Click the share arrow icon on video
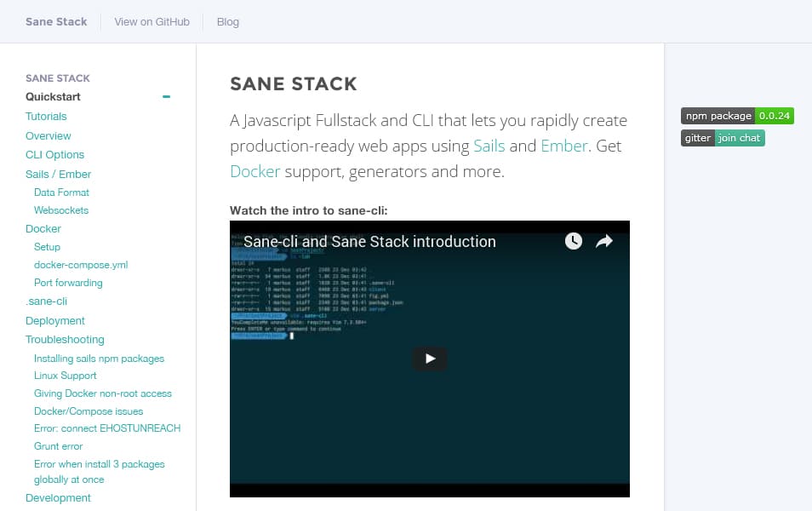 pyautogui.click(x=603, y=241)
